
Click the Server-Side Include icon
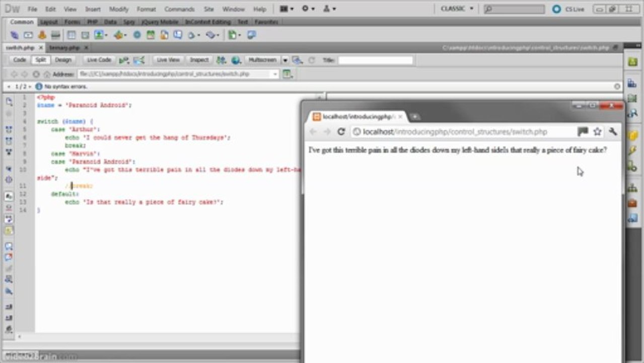click(x=164, y=35)
